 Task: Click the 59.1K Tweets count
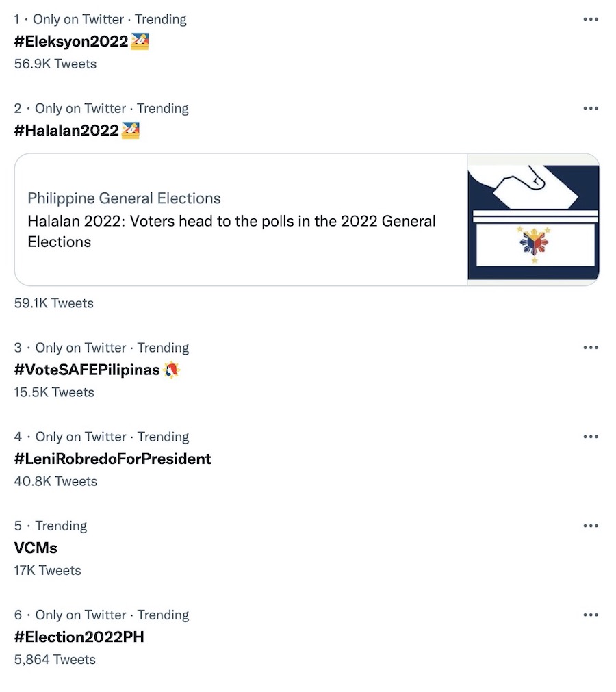53,303
